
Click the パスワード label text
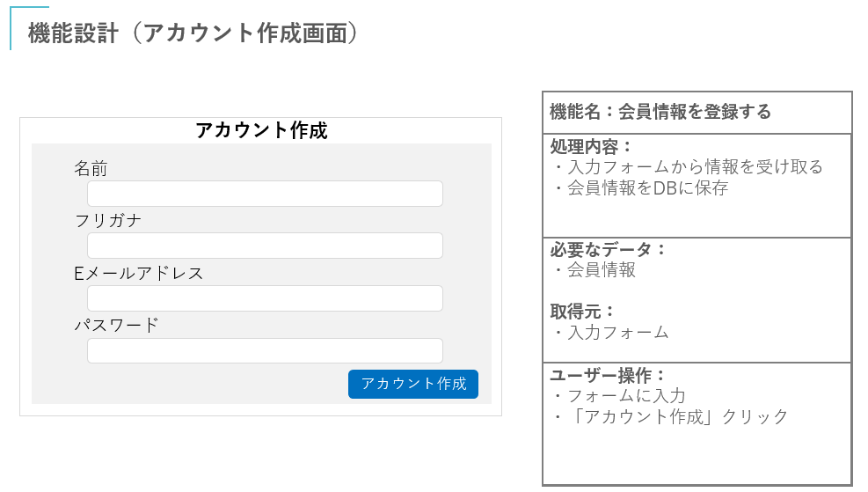click(117, 325)
